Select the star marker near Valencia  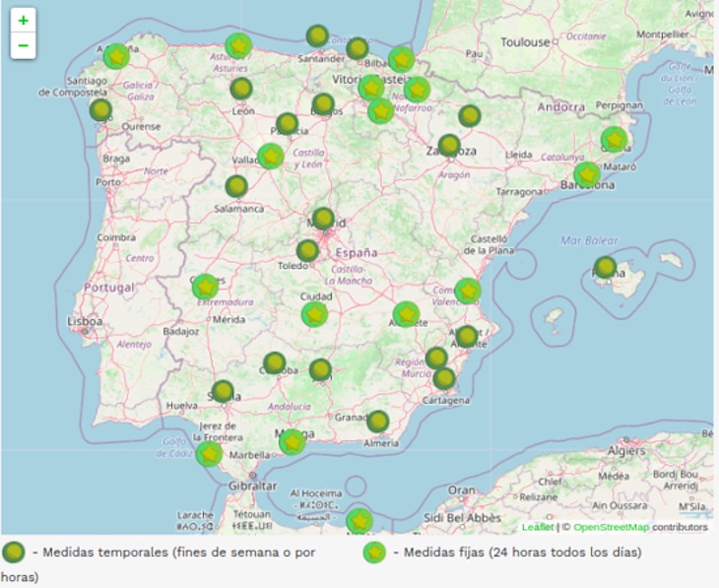pos(468,291)
